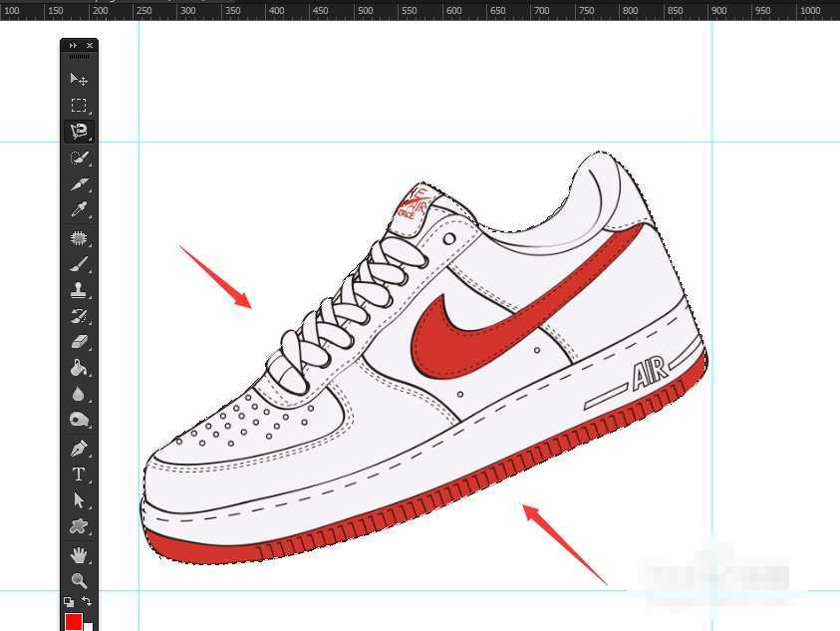Select the Eraser tool
The width and height of the screenshot is (840, 631).
click(x=79, y=342)
